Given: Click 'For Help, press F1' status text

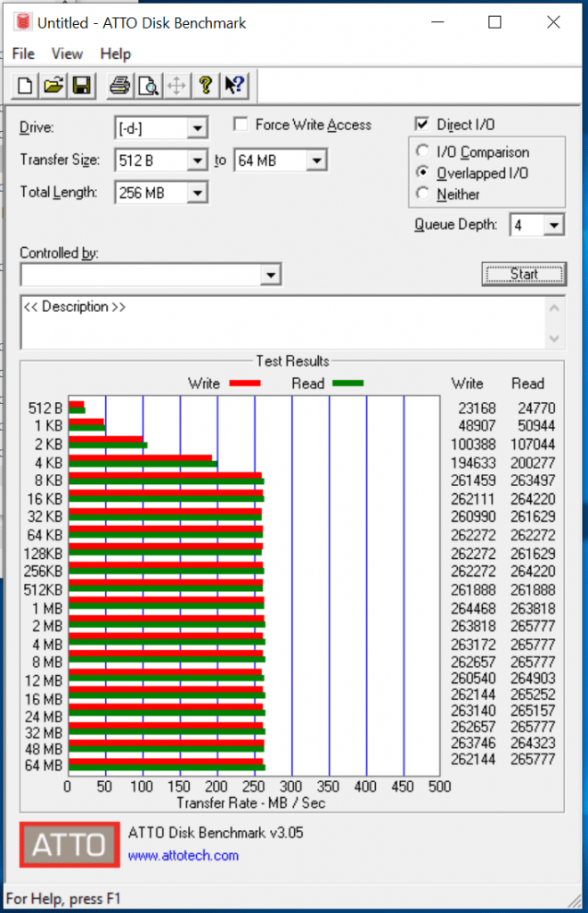Looking at the screenshot, I should coord(63,899).
